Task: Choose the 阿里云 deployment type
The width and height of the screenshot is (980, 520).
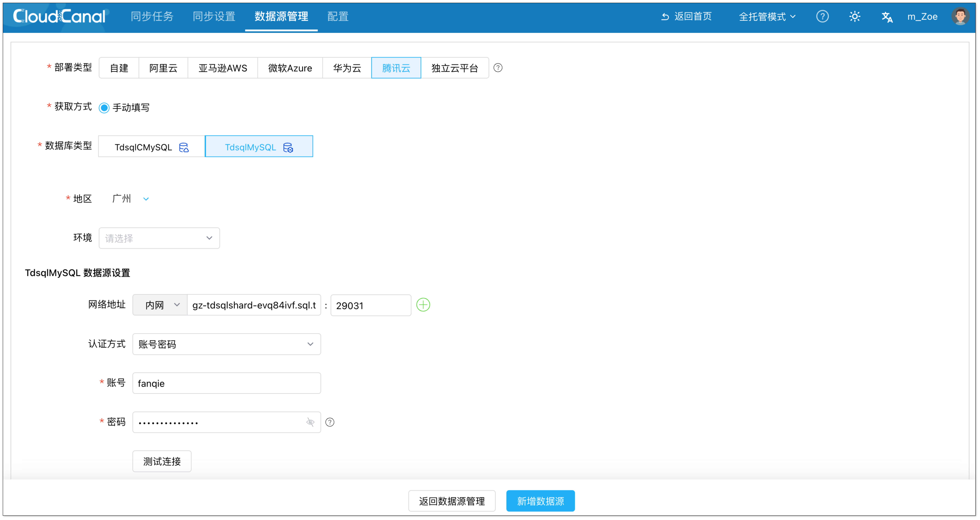Action: pos(163,68)
